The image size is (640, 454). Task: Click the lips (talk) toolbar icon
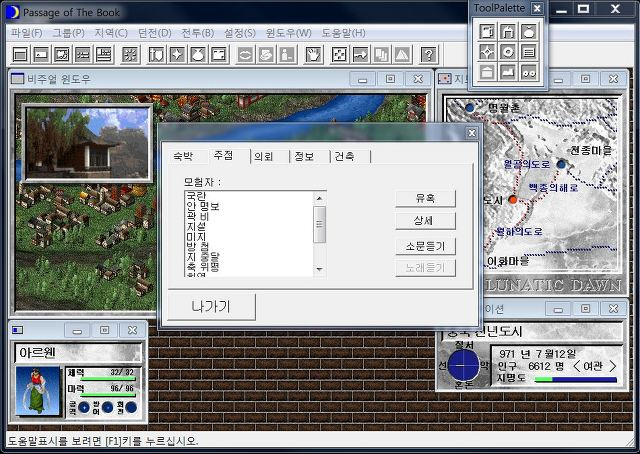coord(245,54)
